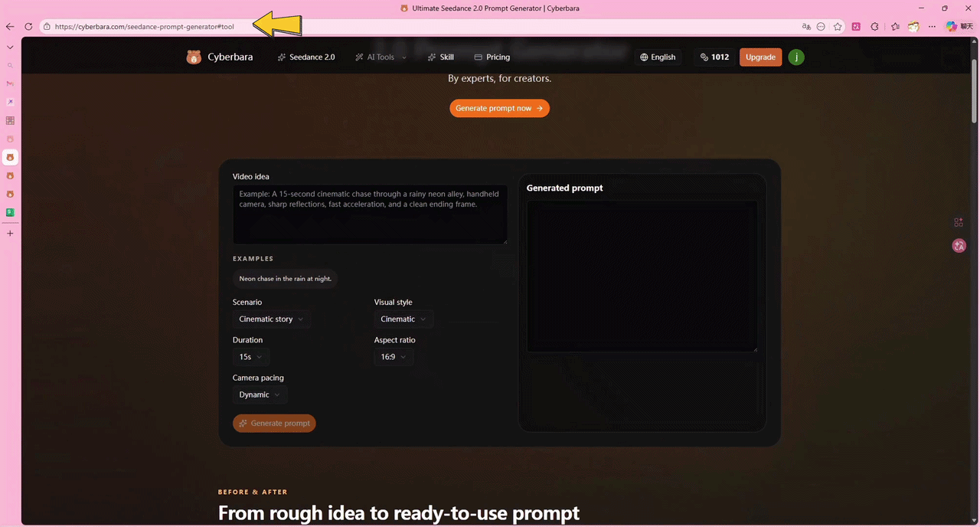Open the Camera pacing dropdown showing Dynamic
Viewport: 980px width, 527px height.
coord(260,394)
